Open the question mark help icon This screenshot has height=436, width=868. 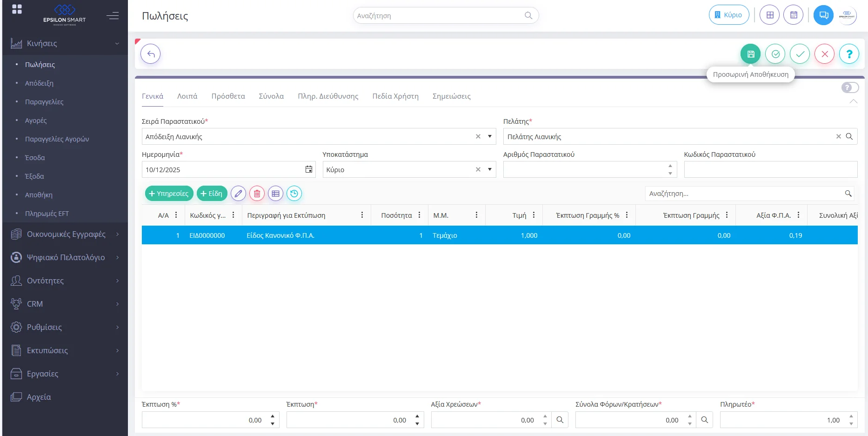tap(849, 54)
